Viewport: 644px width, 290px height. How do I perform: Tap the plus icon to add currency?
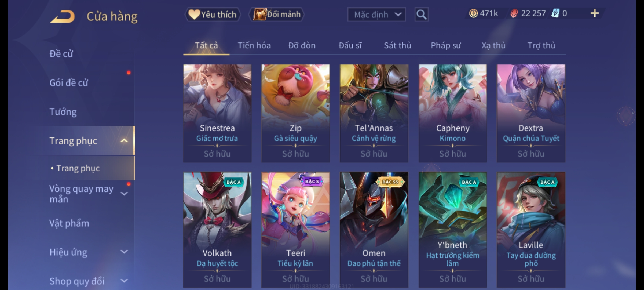(595, 13)
